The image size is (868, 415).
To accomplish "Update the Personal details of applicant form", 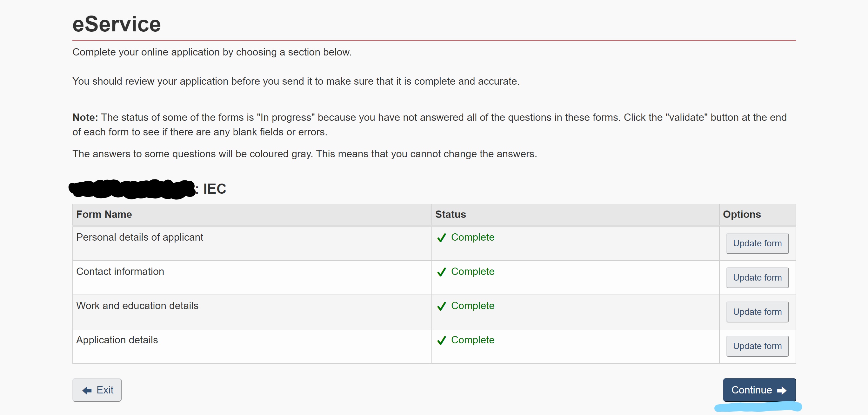I will click(x=757, y=243).
